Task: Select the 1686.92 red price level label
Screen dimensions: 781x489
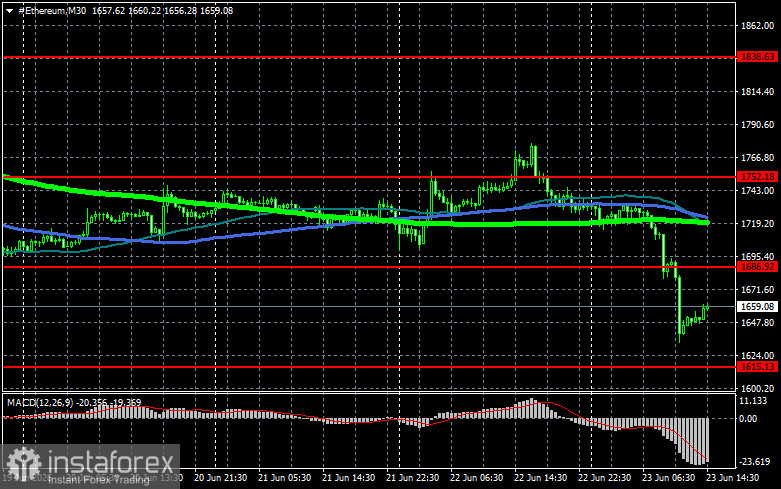Action: (x=757, y=267)
